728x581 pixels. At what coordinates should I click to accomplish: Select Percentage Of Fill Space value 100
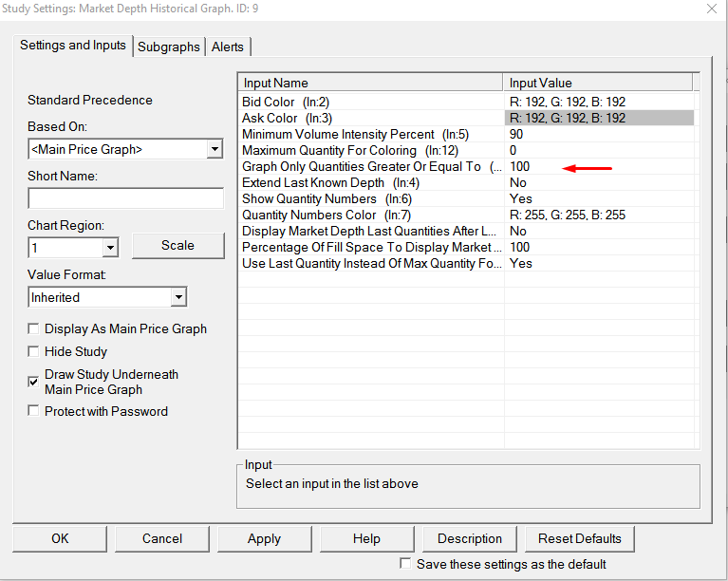[x=599, y=247]
